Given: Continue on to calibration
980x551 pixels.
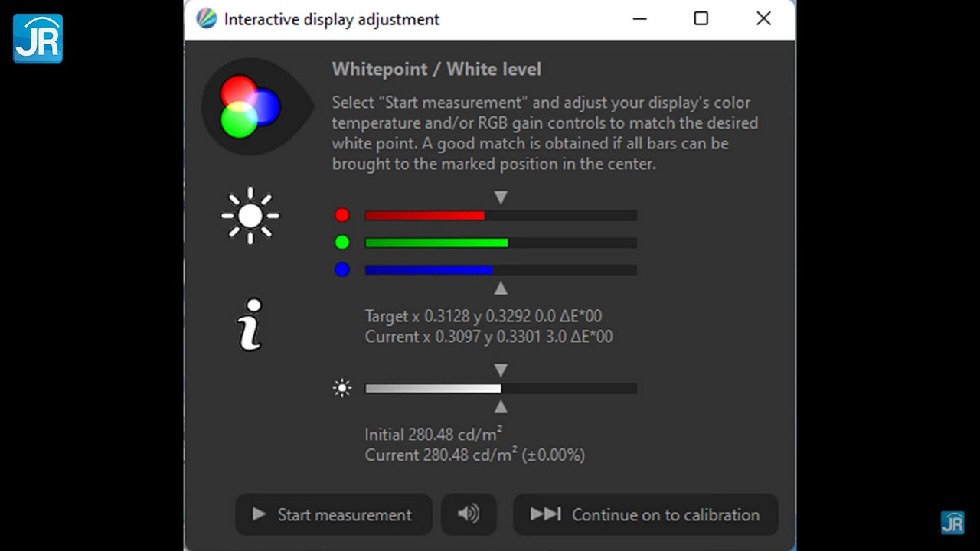Looking at the screenshot, I should pyautogui.click(x=645, y=514).
